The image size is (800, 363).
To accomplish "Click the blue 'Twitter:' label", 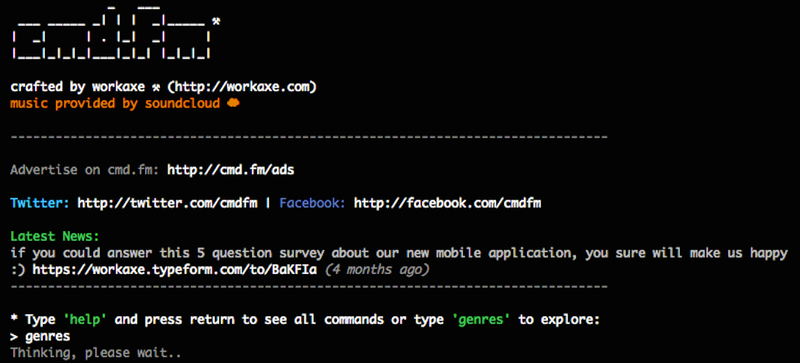I will point(40,204).
